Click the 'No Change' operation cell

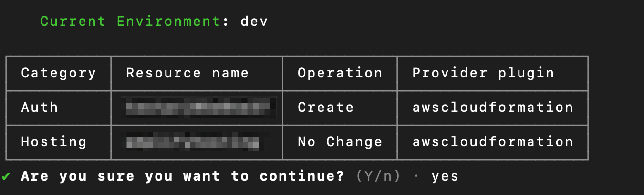(x=340, y=142)
